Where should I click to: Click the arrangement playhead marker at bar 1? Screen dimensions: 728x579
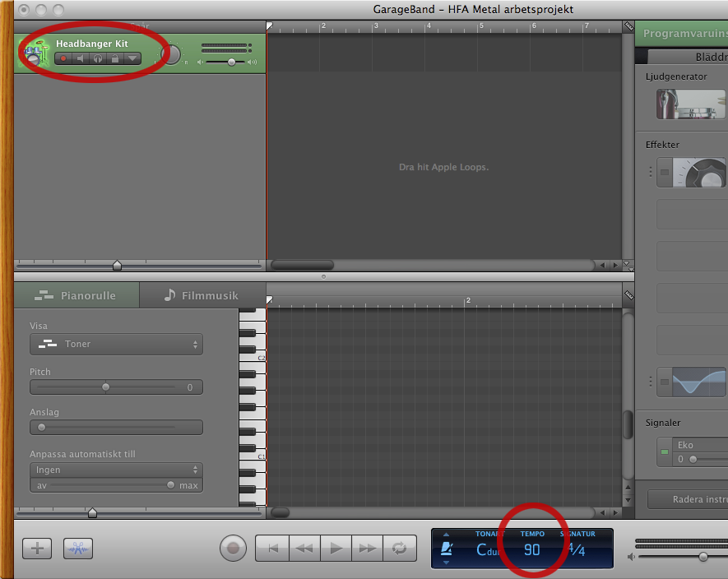tap(269, 26)
